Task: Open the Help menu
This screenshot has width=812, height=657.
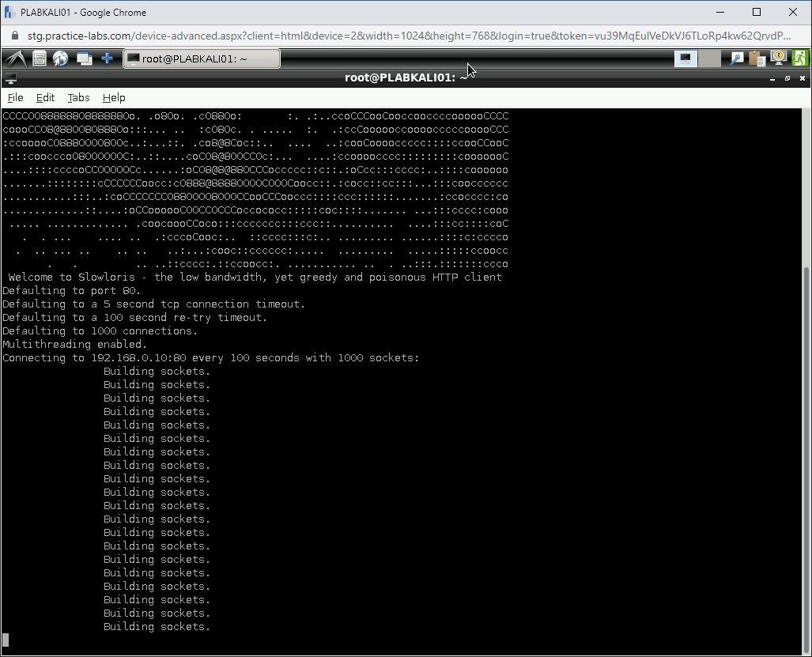Action: (114, 97)
